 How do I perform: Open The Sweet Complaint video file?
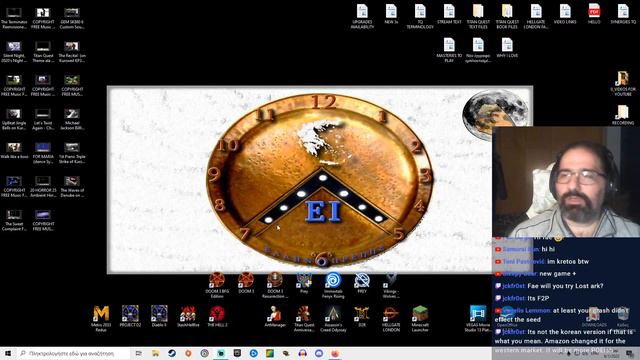pos(14,220)
